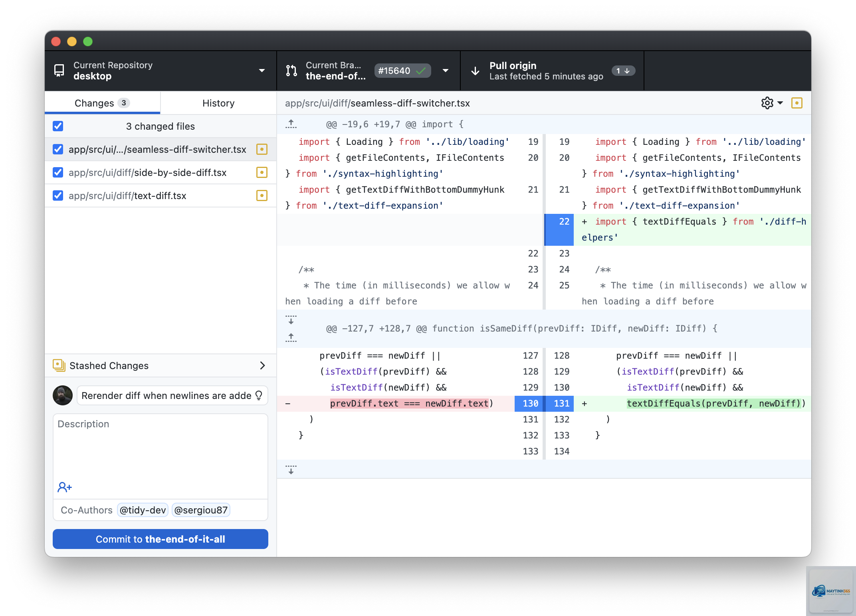
Task: Click modified status icon for seamless-diff-switcher.tsx
Action: click(262, 149)
